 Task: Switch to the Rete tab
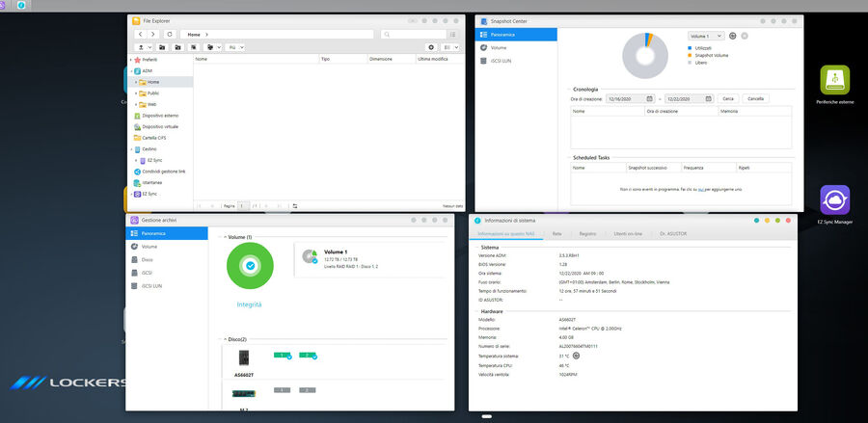[x=557, y=234]
